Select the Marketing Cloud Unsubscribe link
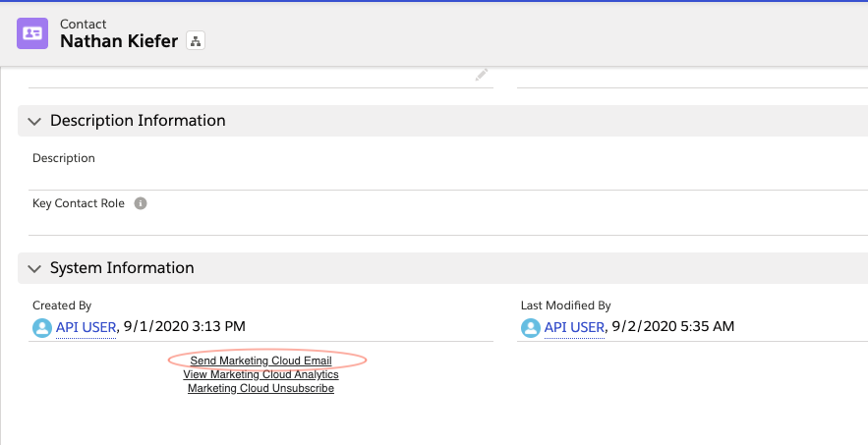The height and width of the screenshot is (445, 868). (x=260, y=389)
